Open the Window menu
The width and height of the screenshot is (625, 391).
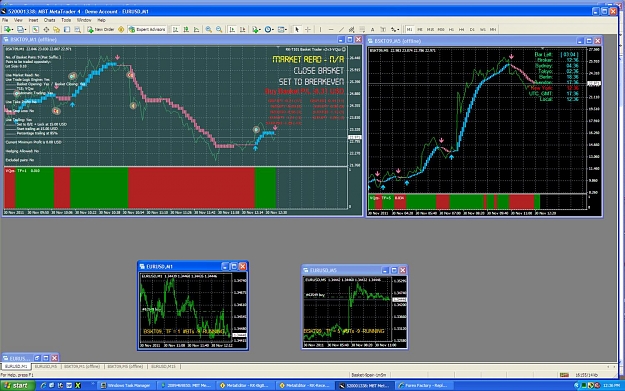[x=84, y=20]
